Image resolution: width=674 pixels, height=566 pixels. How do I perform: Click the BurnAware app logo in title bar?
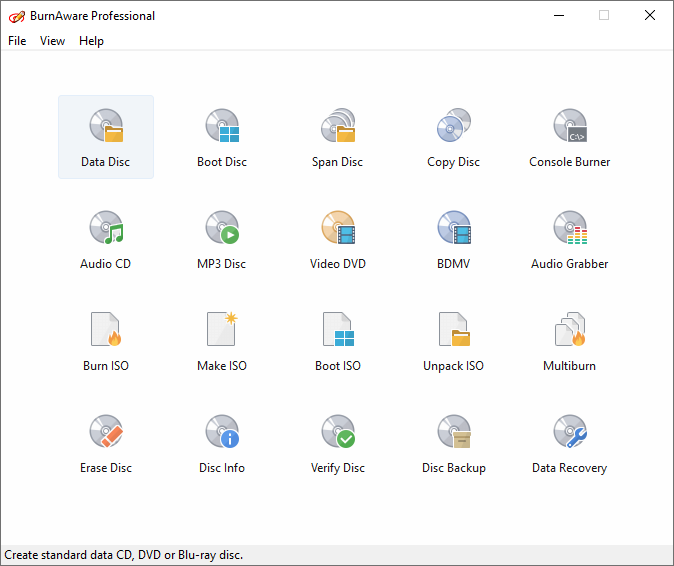17,16
